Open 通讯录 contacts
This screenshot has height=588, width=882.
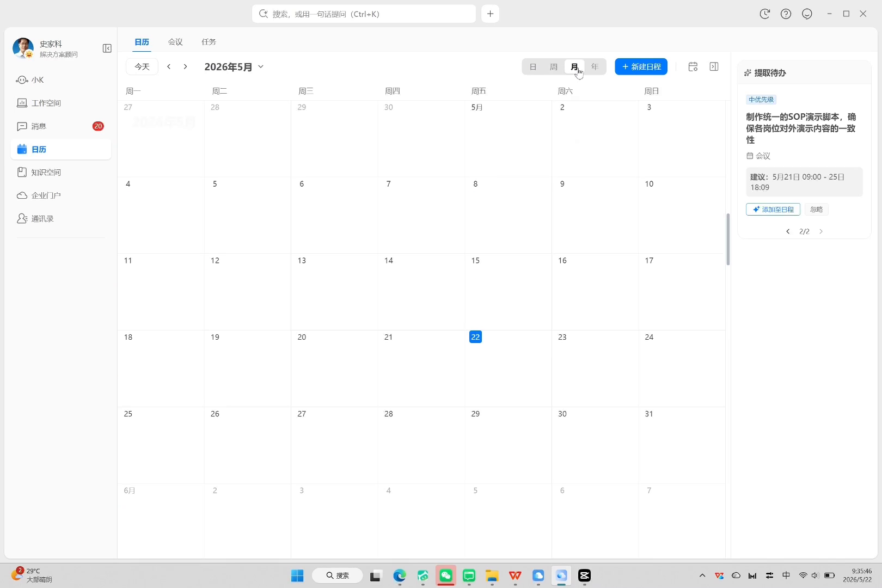[60, 219]
